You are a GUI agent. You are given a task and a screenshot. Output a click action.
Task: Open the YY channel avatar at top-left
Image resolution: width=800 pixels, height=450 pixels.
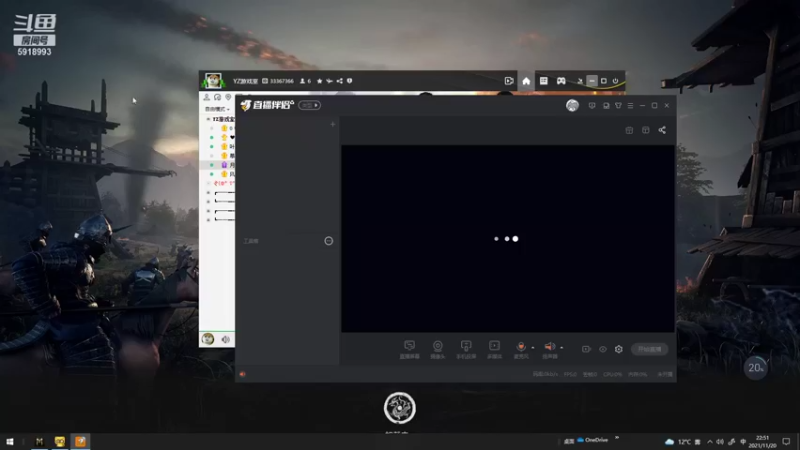coord(213,81)
